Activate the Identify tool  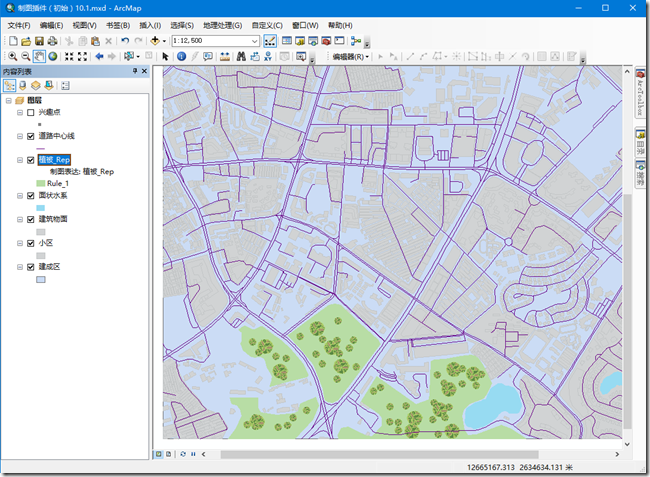tap(181, 56)
